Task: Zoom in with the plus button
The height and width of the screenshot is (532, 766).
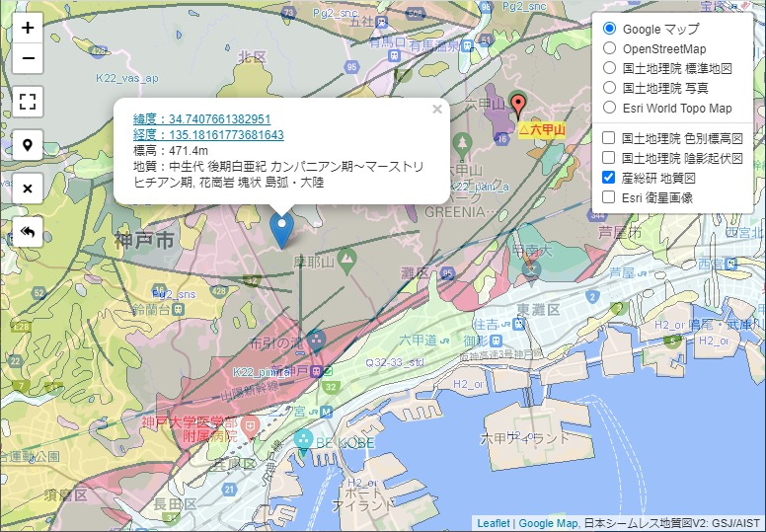Action: pos(28,28)
